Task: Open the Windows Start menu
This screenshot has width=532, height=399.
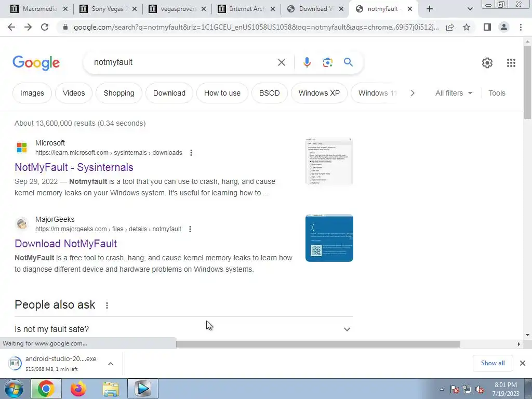Action: click(14, 389)
